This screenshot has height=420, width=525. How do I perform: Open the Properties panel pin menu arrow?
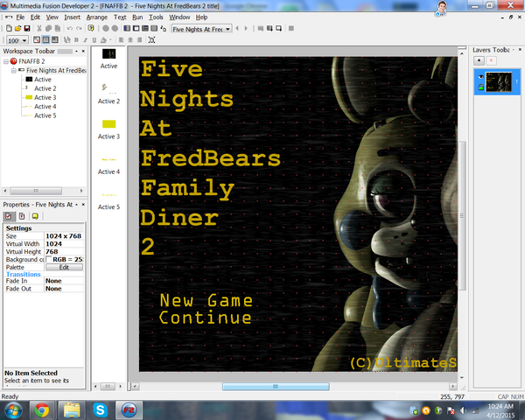(76, 205)
